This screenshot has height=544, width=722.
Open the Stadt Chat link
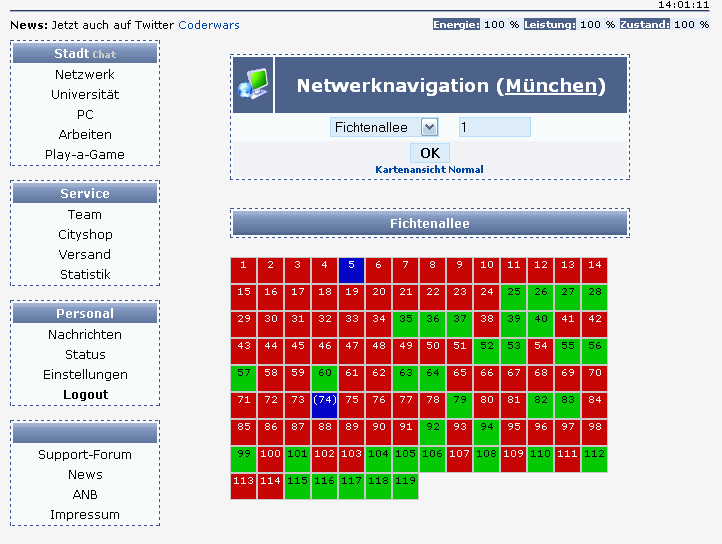pyautogui.click(x=104, y=54)
